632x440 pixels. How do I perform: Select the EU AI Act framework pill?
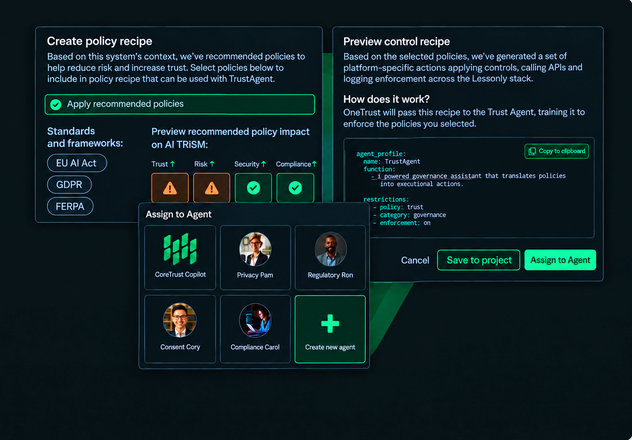click(77, 163)
